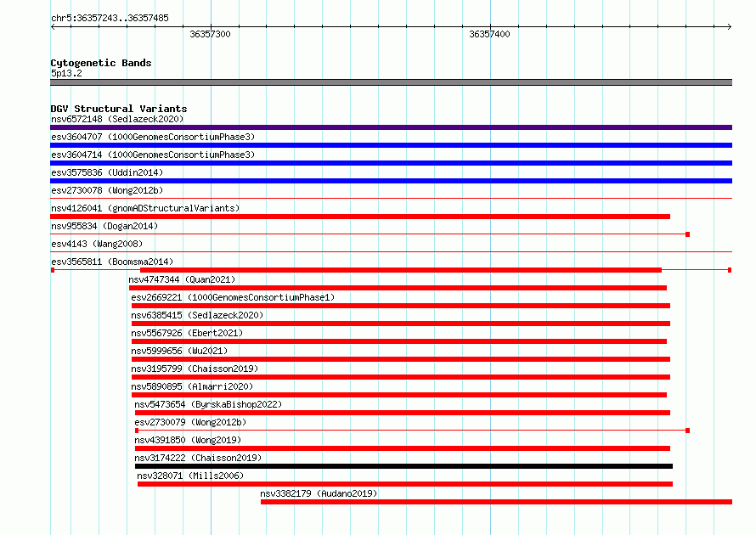Open esv3565811 (Boomsma2014) label

click(112, 262)
